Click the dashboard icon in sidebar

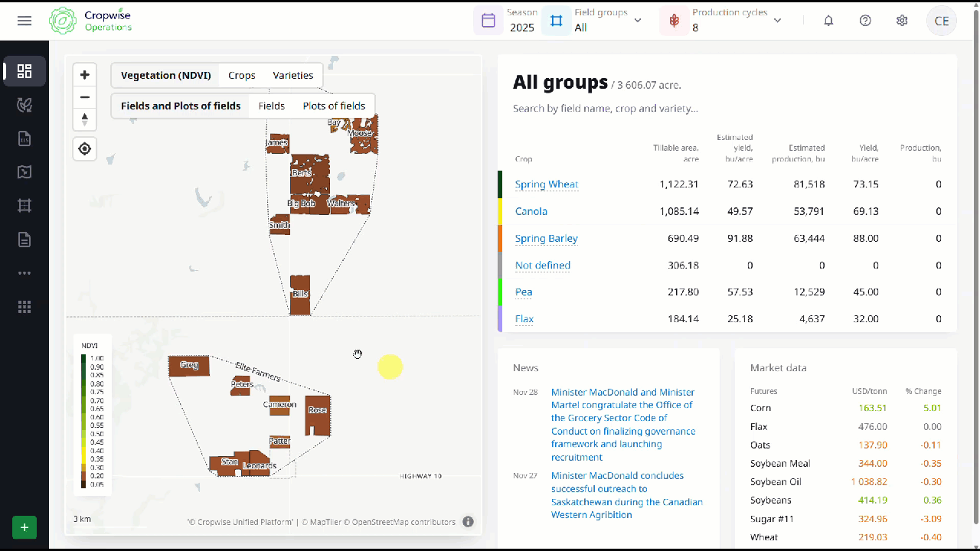point(24,71)
